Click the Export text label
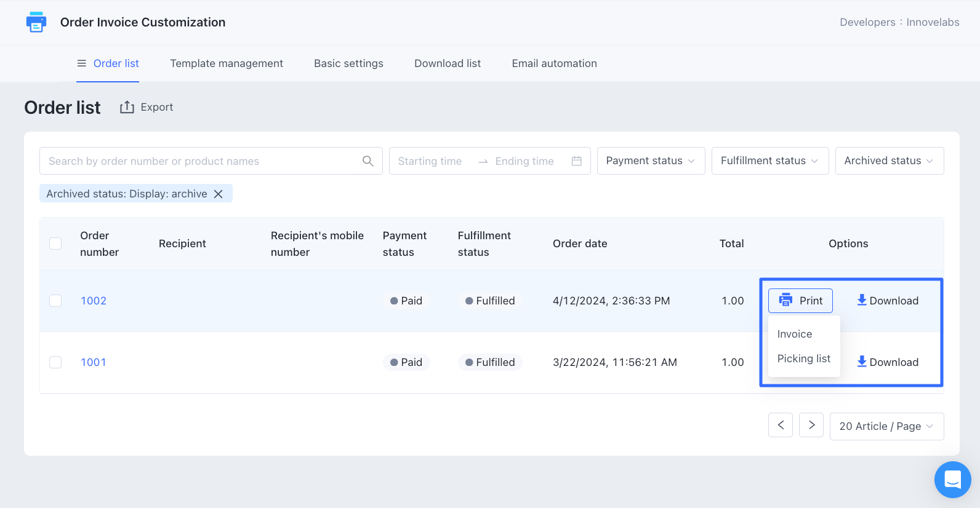This screenshot has height=508, width=980. [x=157, y=107]
